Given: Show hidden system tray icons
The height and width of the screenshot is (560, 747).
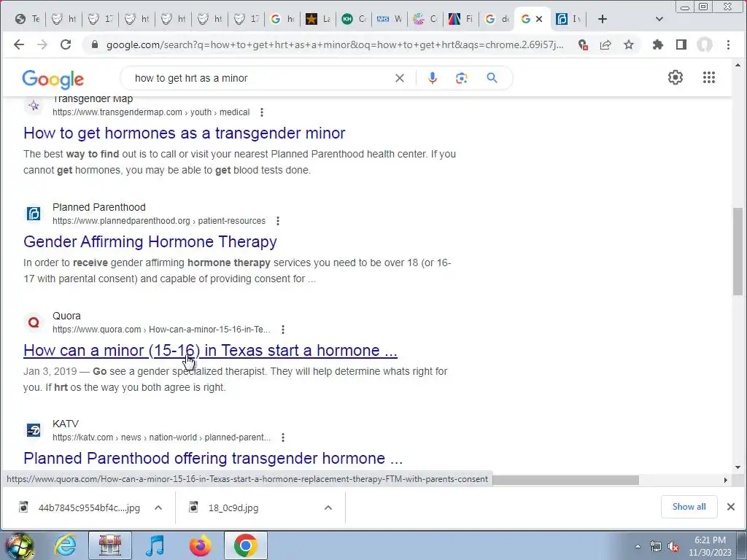Looking at the screenshot, I should click(x=638, y=546).
